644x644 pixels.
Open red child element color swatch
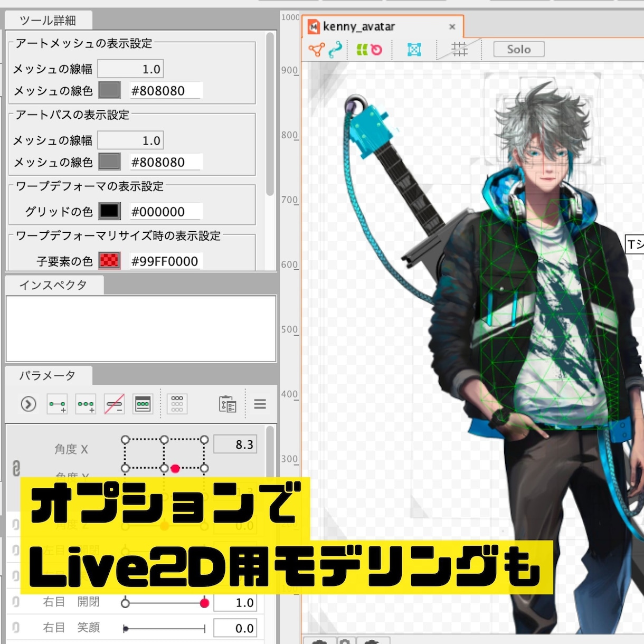click(x=109, y=261)
